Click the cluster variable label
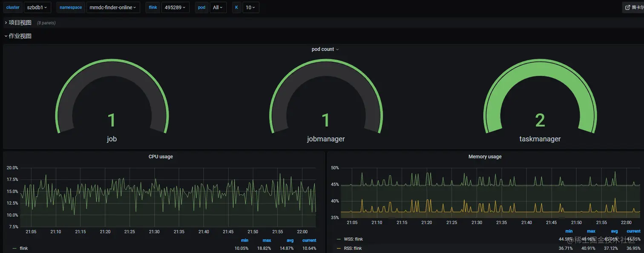The height and width of the screenshot is (253, 644). 13,7
